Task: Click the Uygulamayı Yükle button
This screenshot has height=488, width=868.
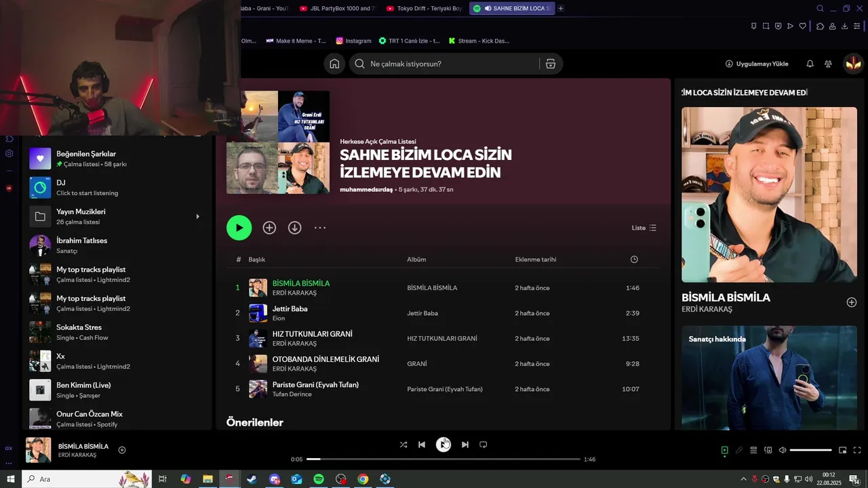Action: [757, 64]
